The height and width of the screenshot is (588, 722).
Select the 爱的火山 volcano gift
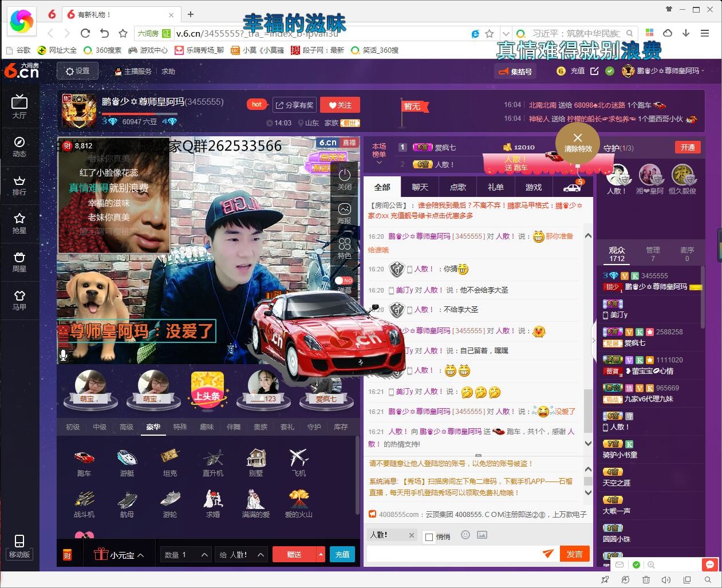point(299,504)
